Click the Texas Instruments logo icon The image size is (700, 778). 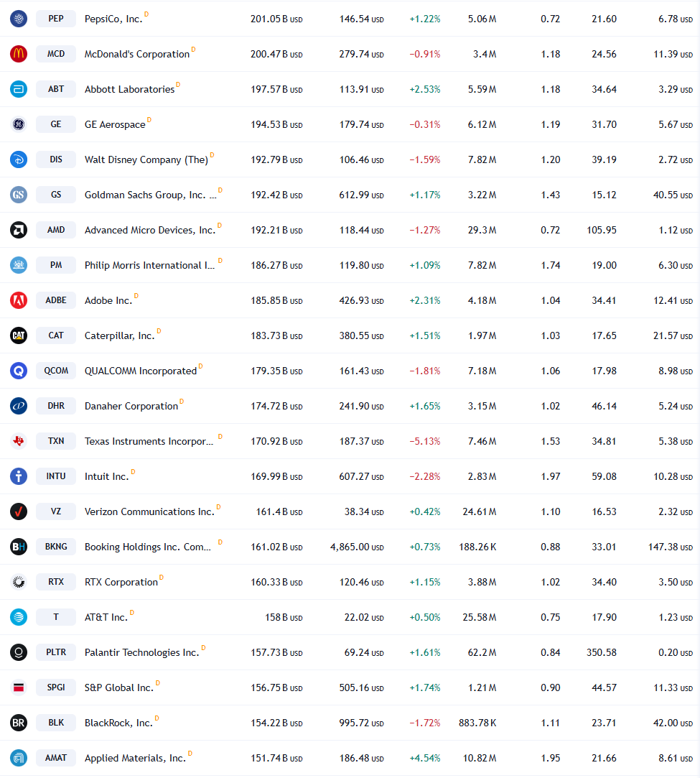point(19,441)
